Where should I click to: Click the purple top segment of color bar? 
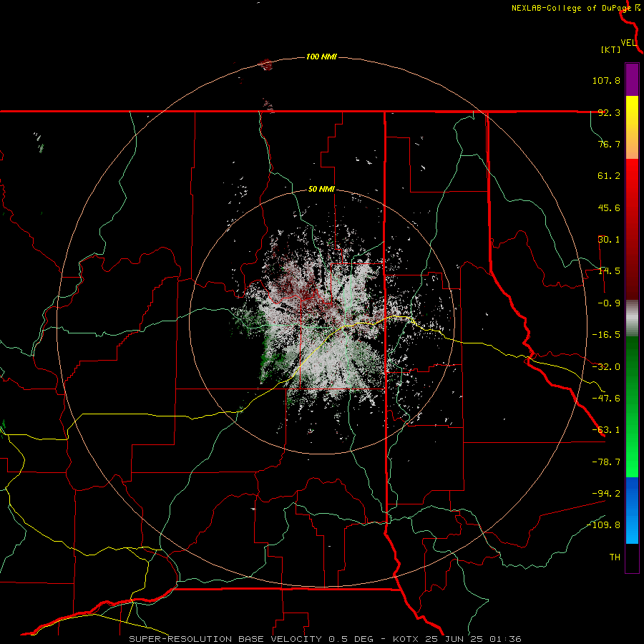pyautogui.click(x=632, y=79)
